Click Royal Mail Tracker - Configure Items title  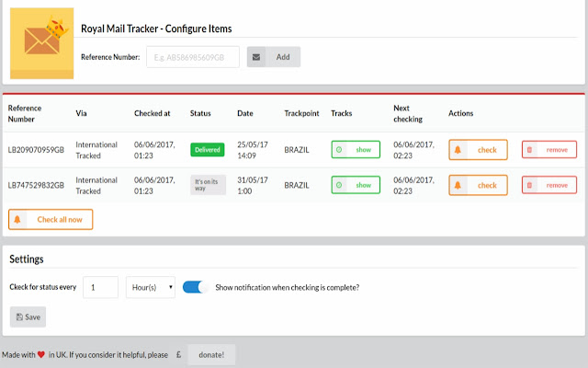click(x=156, y=29)
